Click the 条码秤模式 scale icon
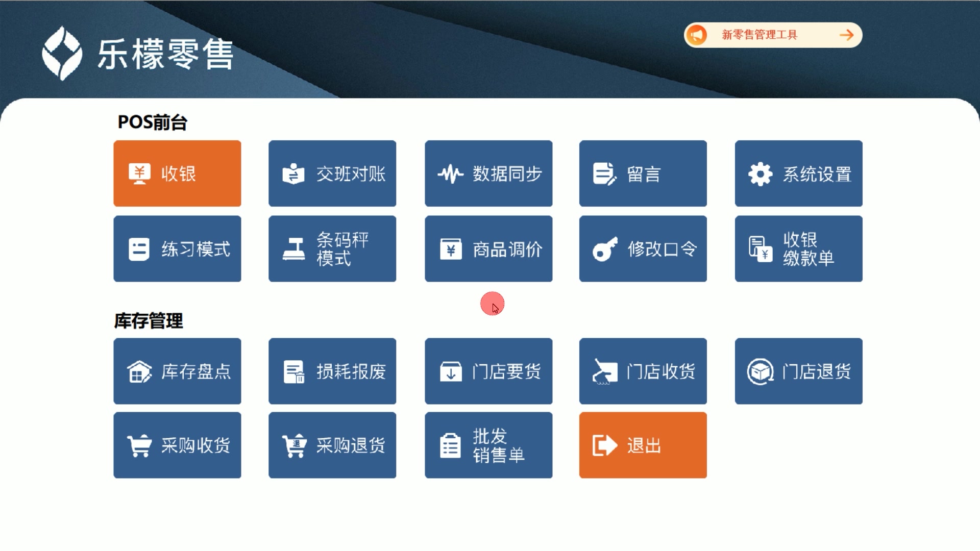 (294, 249)
